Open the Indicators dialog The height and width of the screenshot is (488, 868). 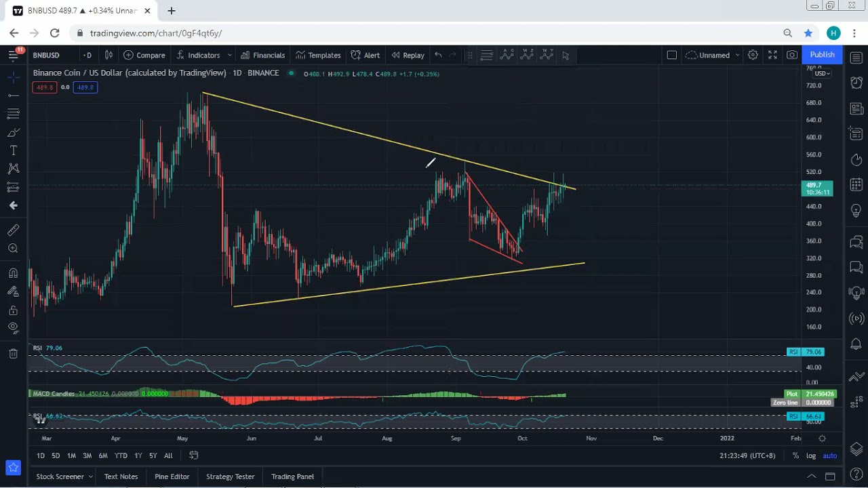[198, 55]
